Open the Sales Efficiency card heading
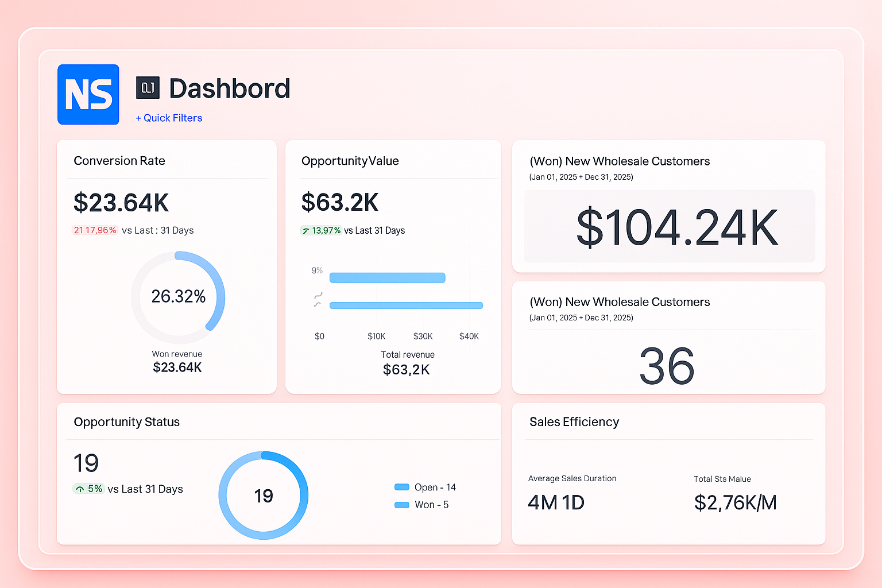The width and height of the screenshot is (882, 588). (x=574, y=422)
